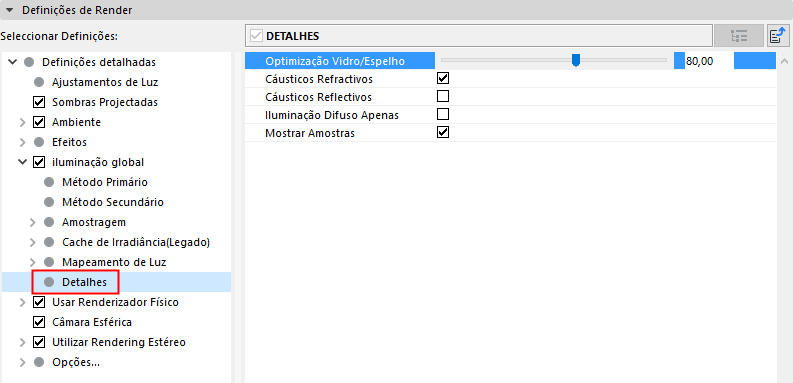
Task: Click the Cáusticos Reflectivos label
Action: tap(318, 97)
